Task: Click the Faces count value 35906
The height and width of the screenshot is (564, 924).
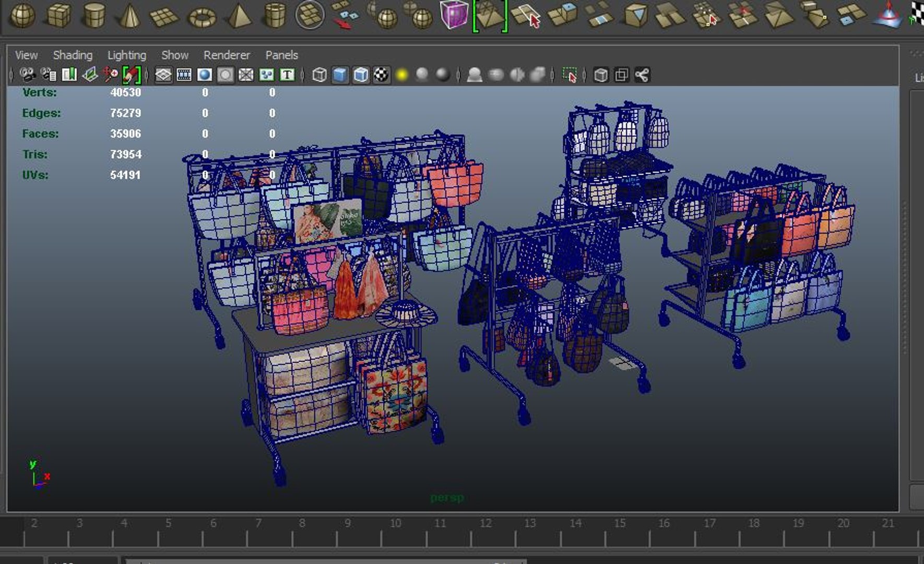Action: coord(126,134)
